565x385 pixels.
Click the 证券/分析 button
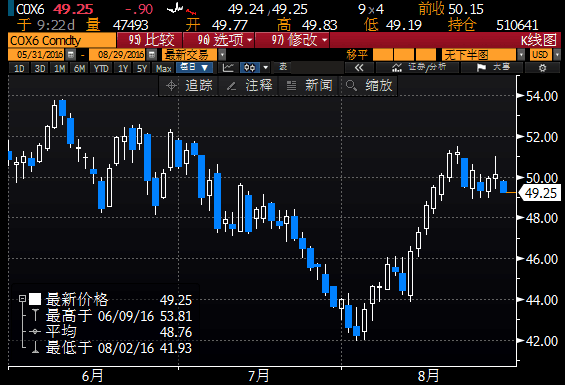tap(417, 67)
